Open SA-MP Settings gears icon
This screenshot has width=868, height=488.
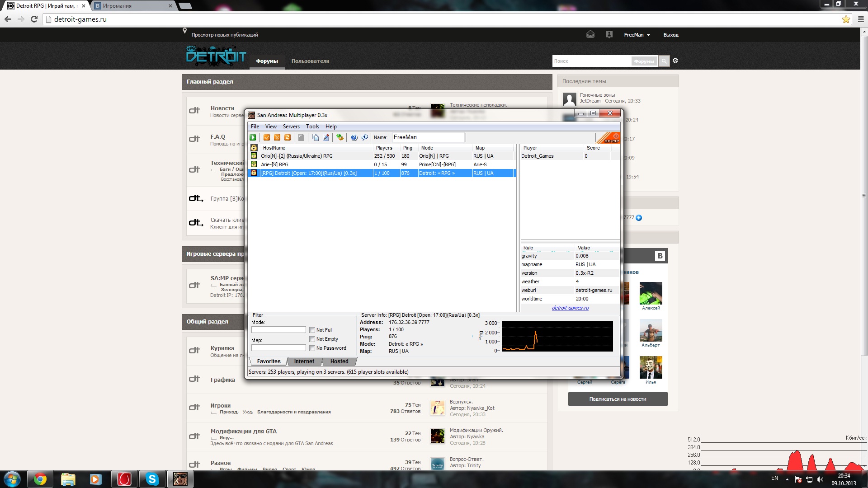click(x=340, y=137)
